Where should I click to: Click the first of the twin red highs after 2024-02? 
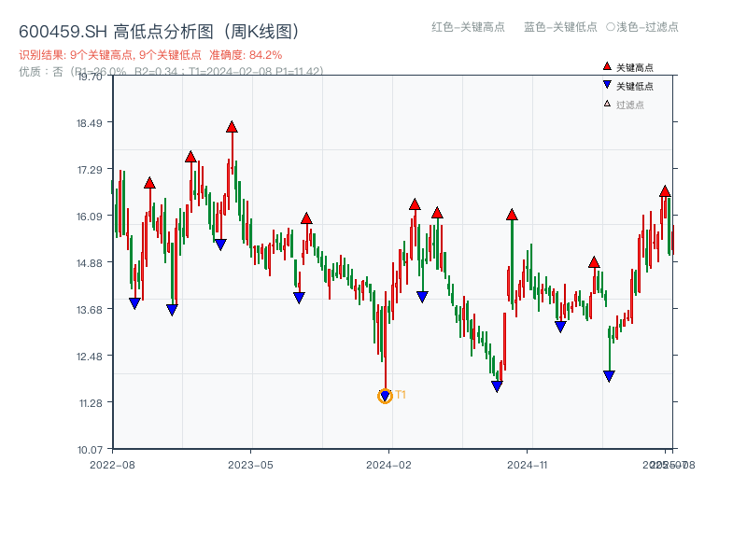click(x=415, y=204)
